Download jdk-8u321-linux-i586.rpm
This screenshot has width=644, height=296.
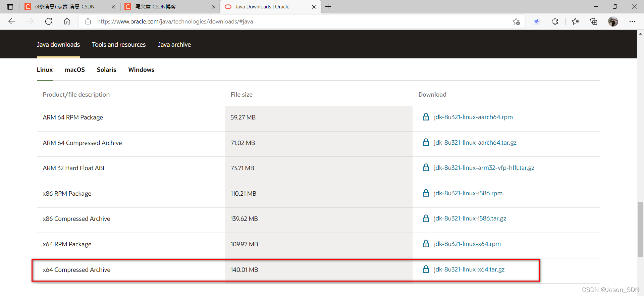468,193
